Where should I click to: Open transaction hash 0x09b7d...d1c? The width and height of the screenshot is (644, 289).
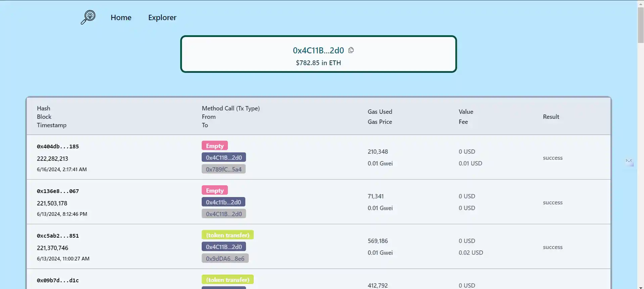pyautogui.click(x=58, y=280)
